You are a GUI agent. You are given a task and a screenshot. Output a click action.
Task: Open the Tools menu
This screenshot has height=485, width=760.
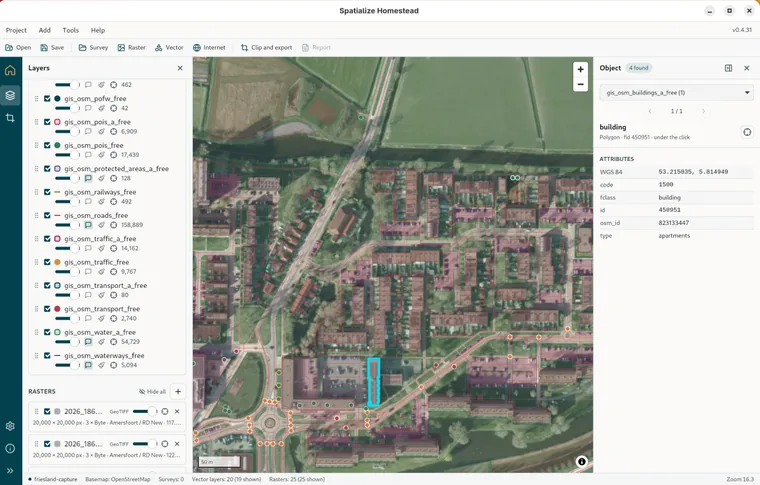[x=70, y=30]
